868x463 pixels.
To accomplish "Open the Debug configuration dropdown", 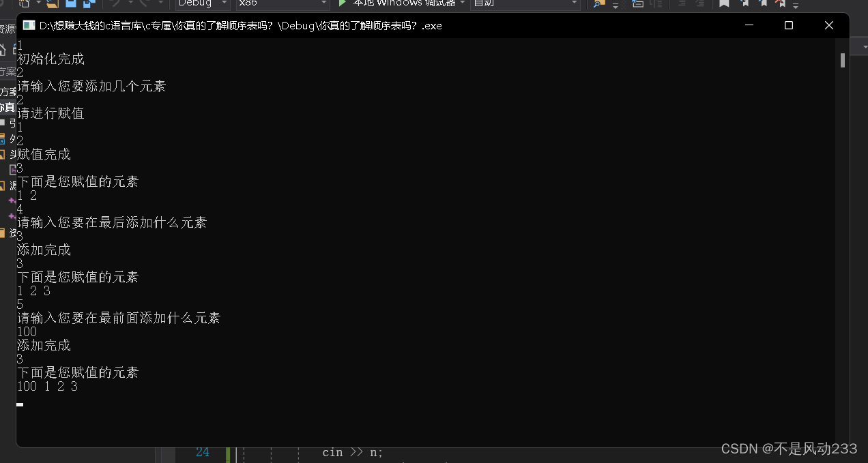I will click(203, 3).
